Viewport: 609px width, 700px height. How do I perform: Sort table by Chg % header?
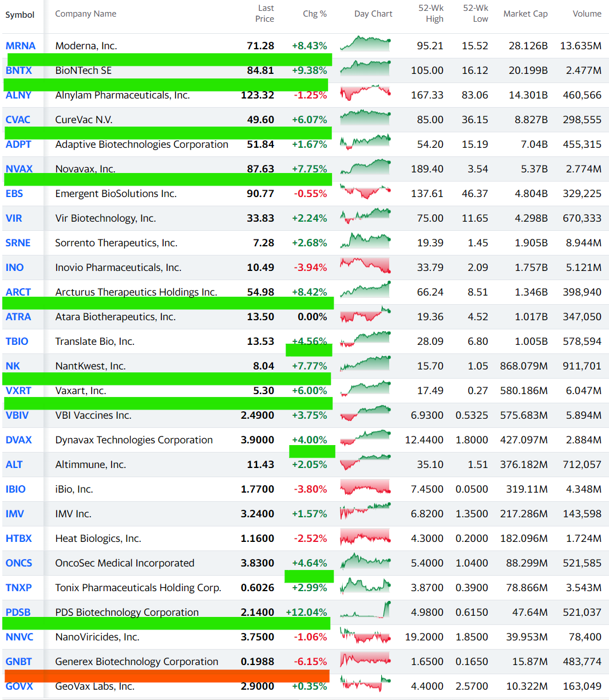pos(315,14)
